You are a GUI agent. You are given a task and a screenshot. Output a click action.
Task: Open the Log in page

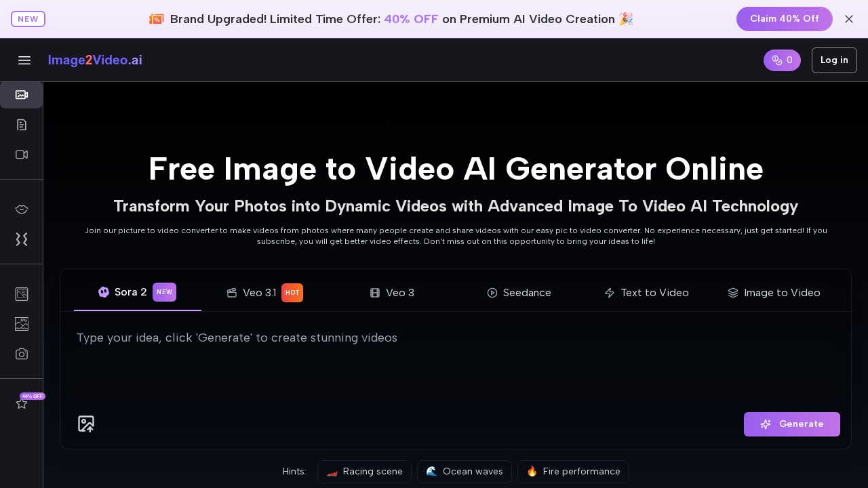point(834,60)
